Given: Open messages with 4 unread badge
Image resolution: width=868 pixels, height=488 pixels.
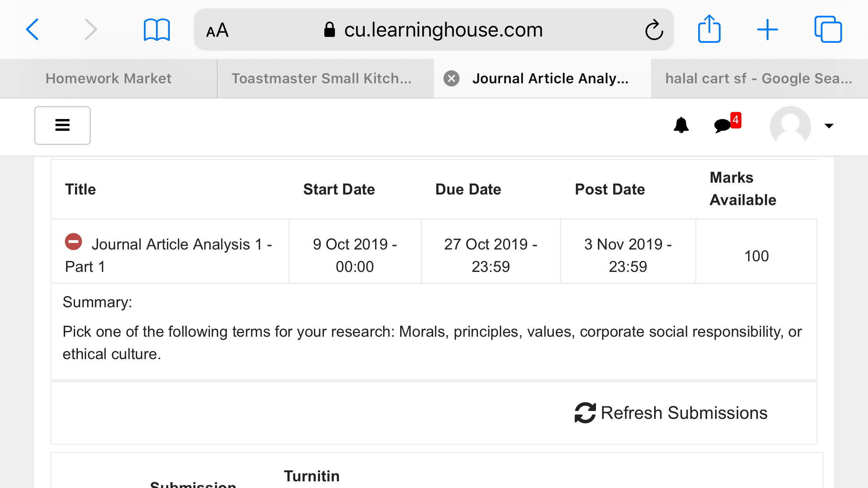Looking at the screenshot, I should click(727, 123).
